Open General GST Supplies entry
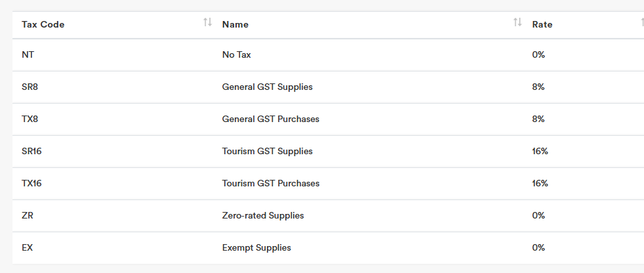Viewport: 644px width, 273px height. [268, 87]
